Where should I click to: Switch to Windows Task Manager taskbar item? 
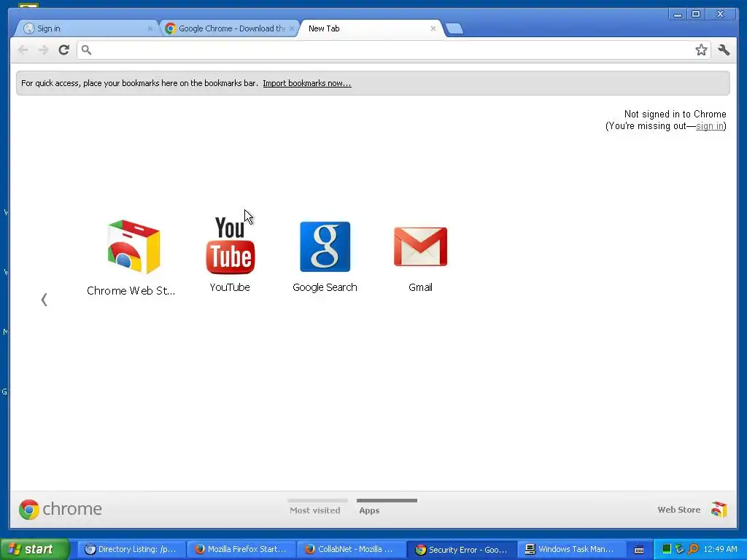click(x=570, y=550)
